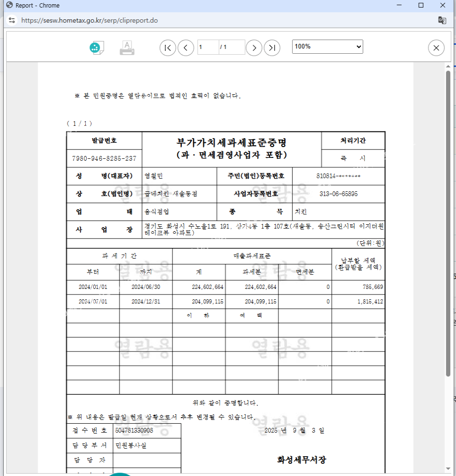The image size is (456, 476).
Task: Maximize the Report Chrome window
Action: (421, 5)
